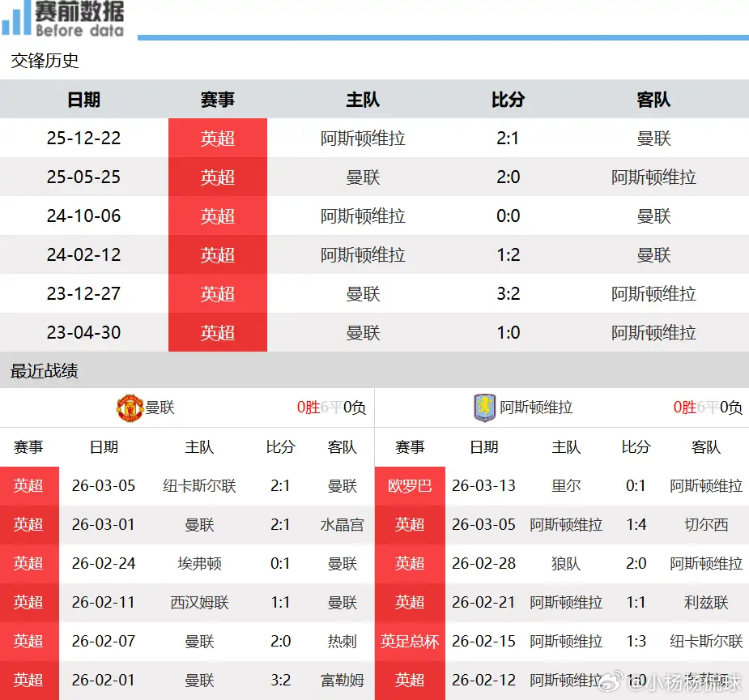This screenshot has height=700, width=749.
Task: Click the red 英足总杯 competition badge
Action: [x=410, y=641]
